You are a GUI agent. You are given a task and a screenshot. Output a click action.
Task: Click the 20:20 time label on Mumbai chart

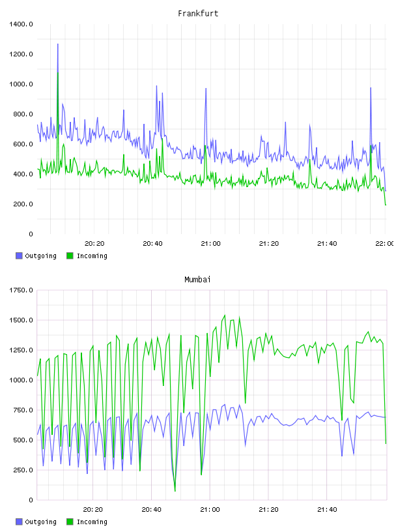pyautogui.click(x=93, y=510)
